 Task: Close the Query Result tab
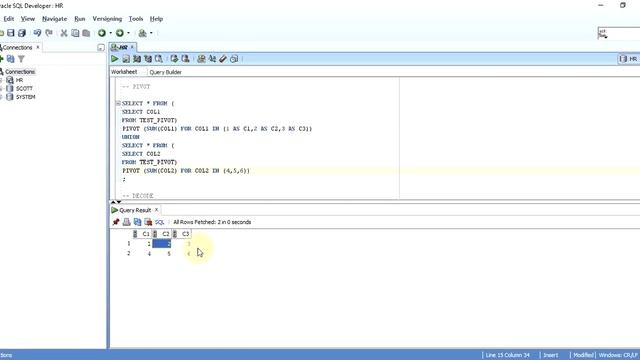[x=156, y=210]
